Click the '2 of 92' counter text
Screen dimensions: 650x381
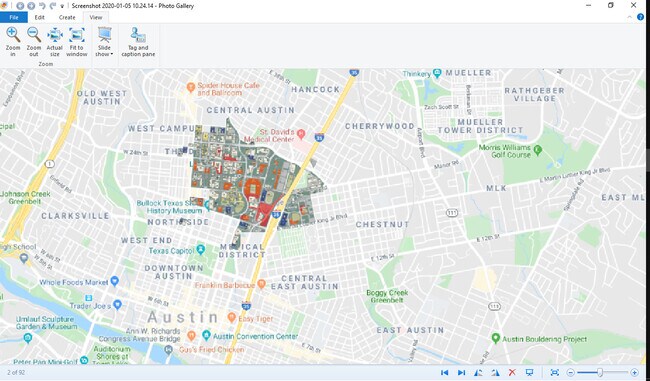(16, 373)
